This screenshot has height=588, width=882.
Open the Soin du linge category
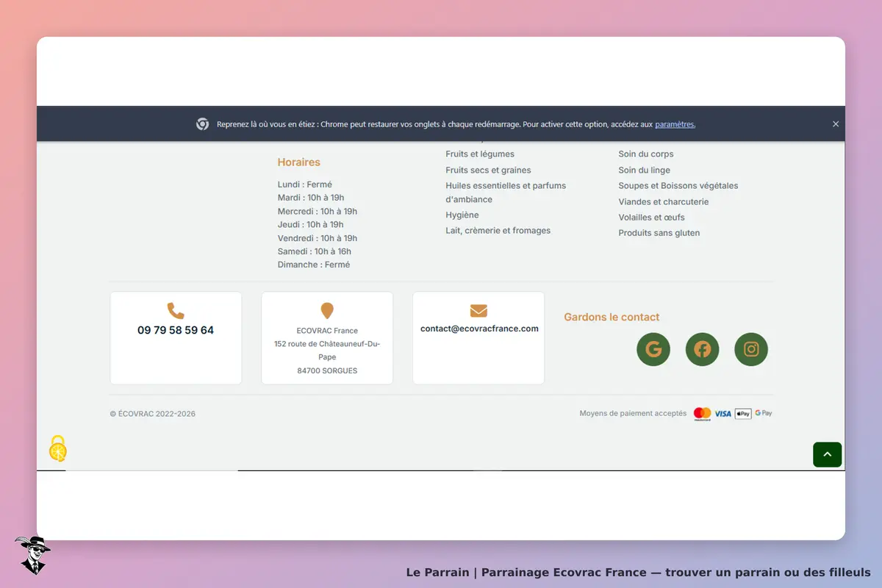tap(645, 170)
